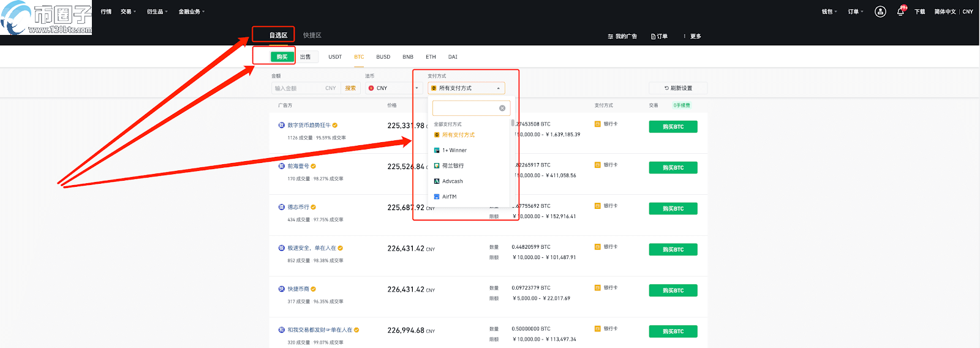The width and height of the screenshot is (980, 348).
Task: Click 购买BTC for 数字货币趋势狂牛
Action: pos(673,127)
